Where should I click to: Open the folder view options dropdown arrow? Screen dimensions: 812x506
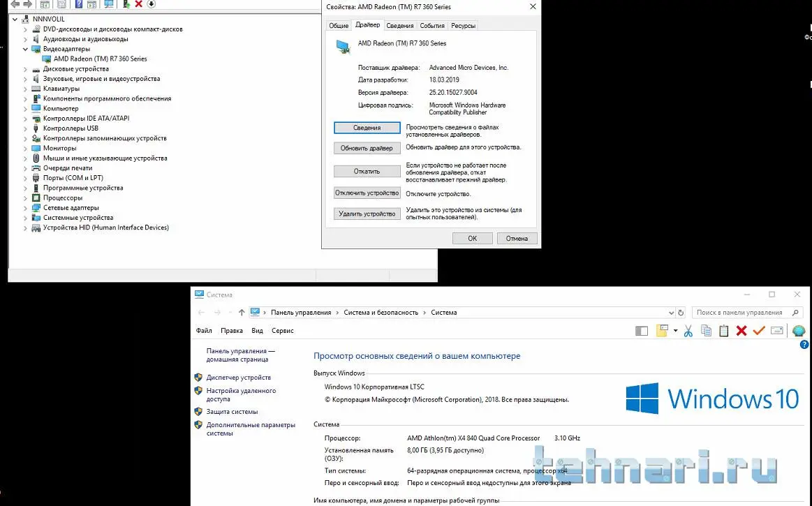(675, 331)
